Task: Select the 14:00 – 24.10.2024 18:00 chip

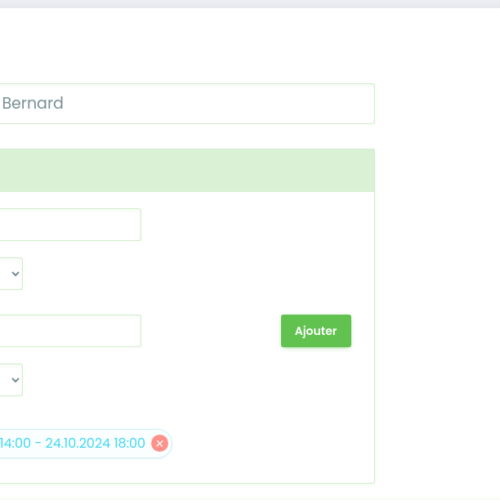Action: (85, 443)
